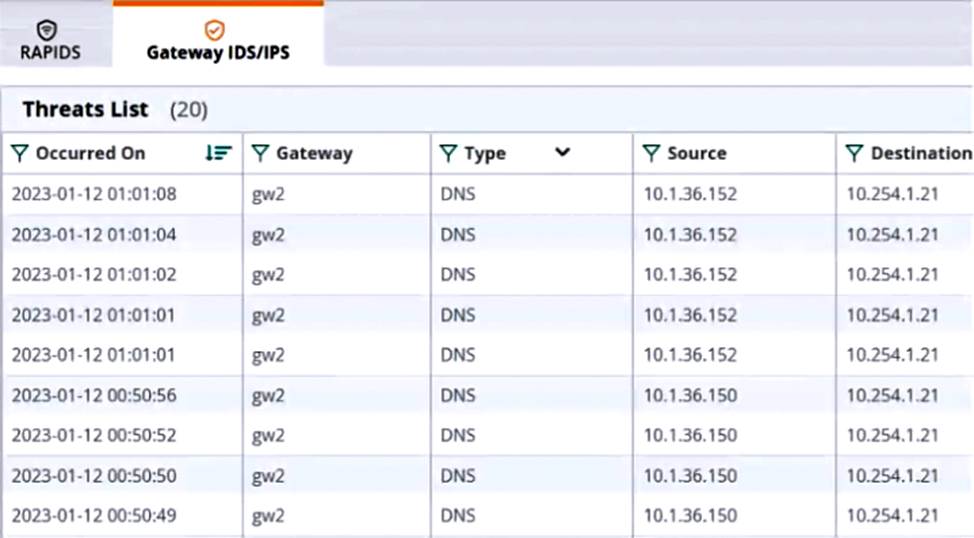Select threat row at 2023-01-12 01:01:04

point(94,235)
